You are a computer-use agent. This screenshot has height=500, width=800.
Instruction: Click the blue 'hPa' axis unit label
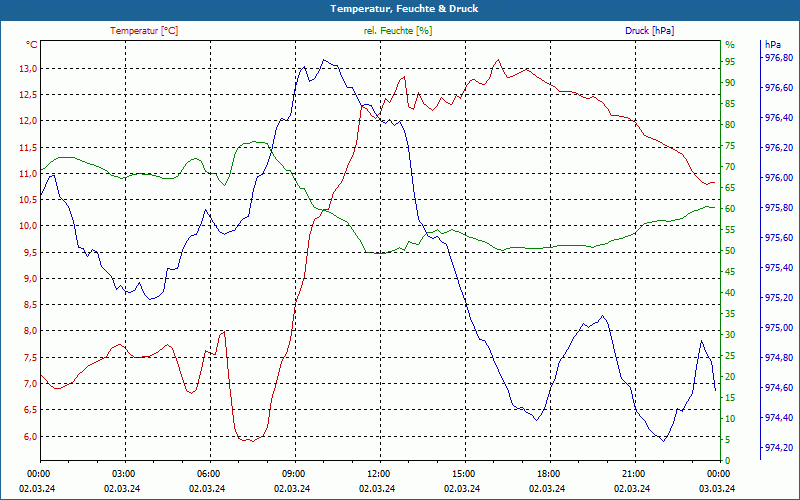[x=773, y=45]
